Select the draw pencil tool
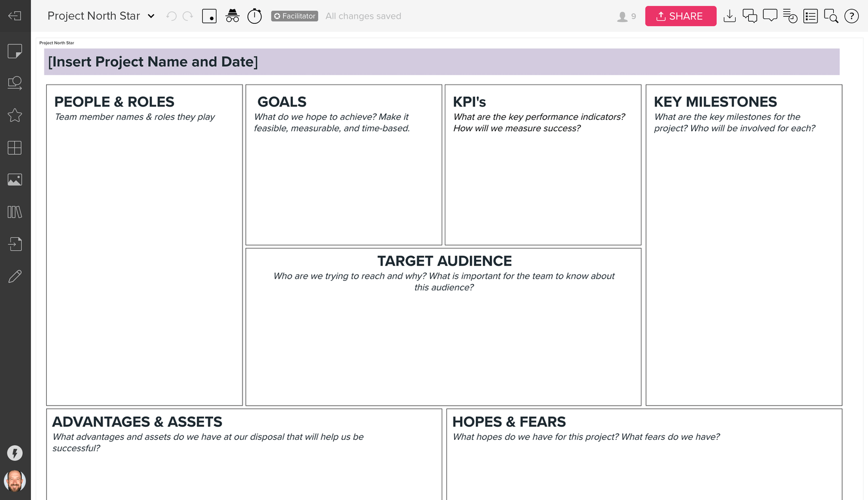Viewport: 868px width, 500px height. point(15,277)
